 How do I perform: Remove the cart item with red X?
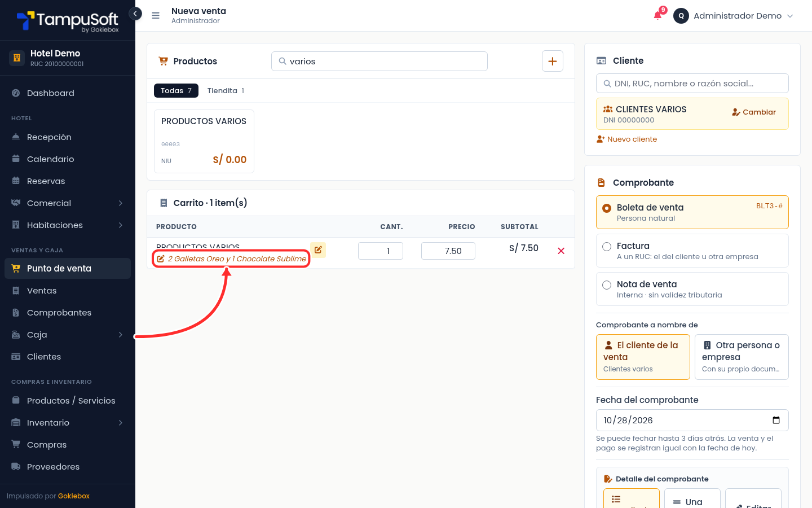coord(561,251)
